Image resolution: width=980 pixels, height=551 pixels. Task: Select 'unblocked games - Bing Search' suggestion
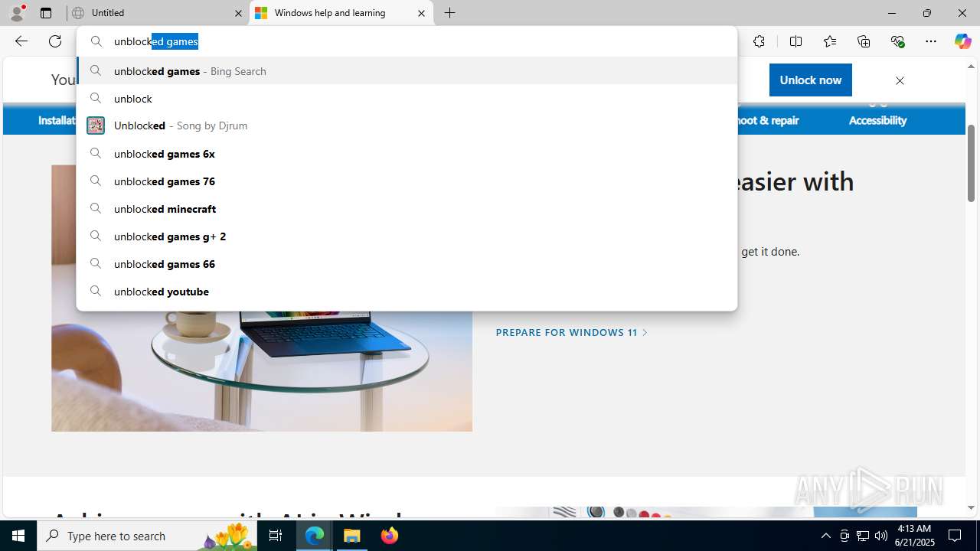click(407, 70)
